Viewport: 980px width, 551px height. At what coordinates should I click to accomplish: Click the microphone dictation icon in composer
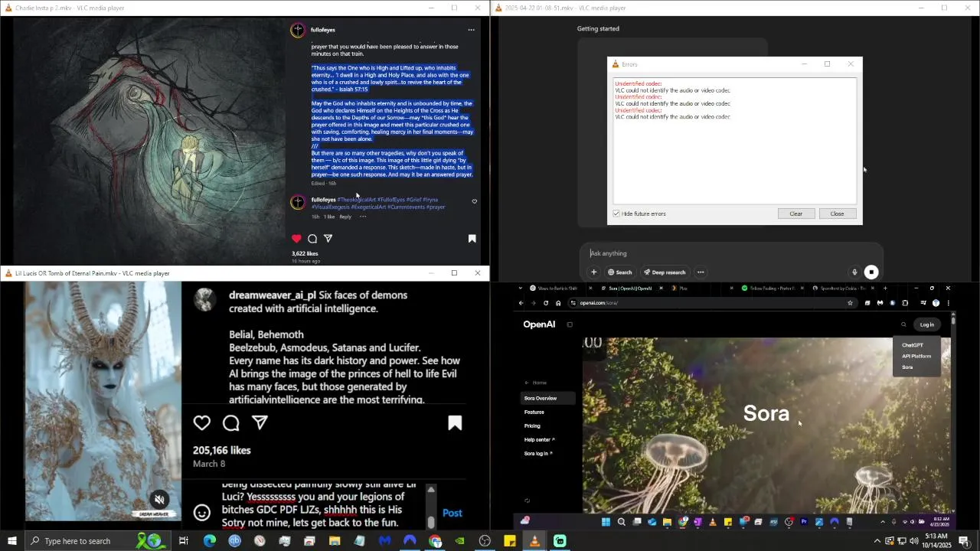(x=854, y=272)
